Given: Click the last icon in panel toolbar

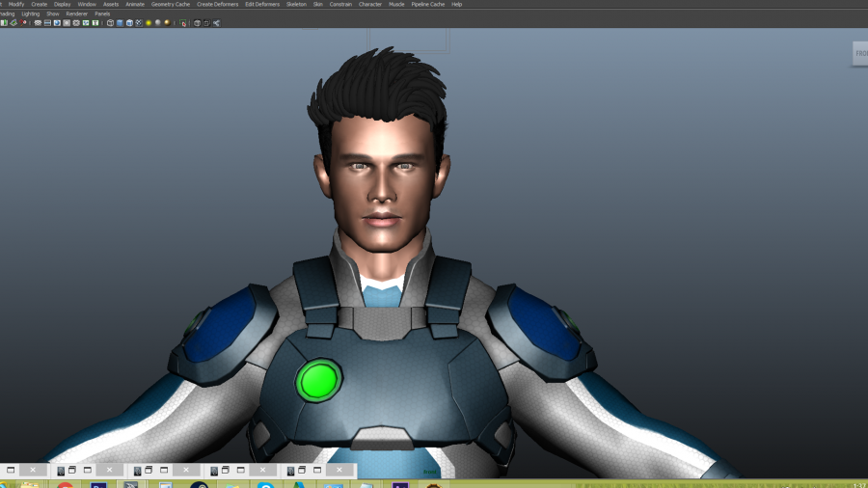Looking at the screenshot, I should (216, 22).
